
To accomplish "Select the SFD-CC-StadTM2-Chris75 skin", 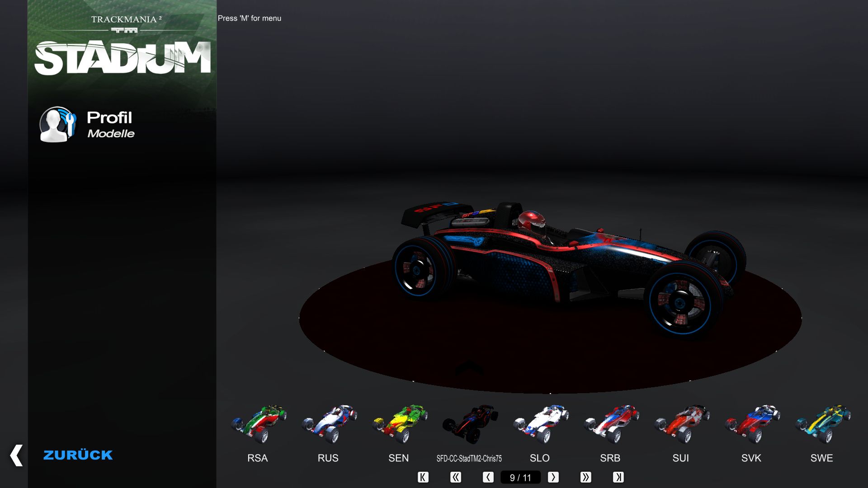I will coord(469,425).
